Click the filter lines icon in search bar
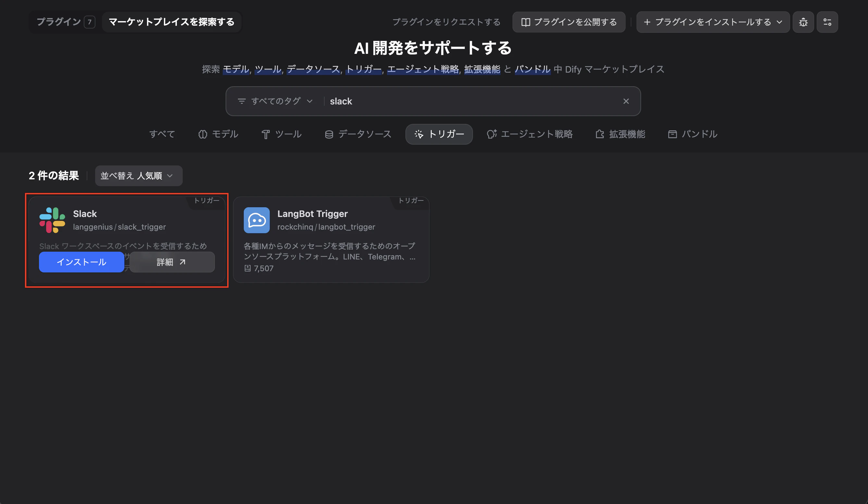Image resolution: width=868 pixels, height=504 pixels. click(x=242, y=101)
